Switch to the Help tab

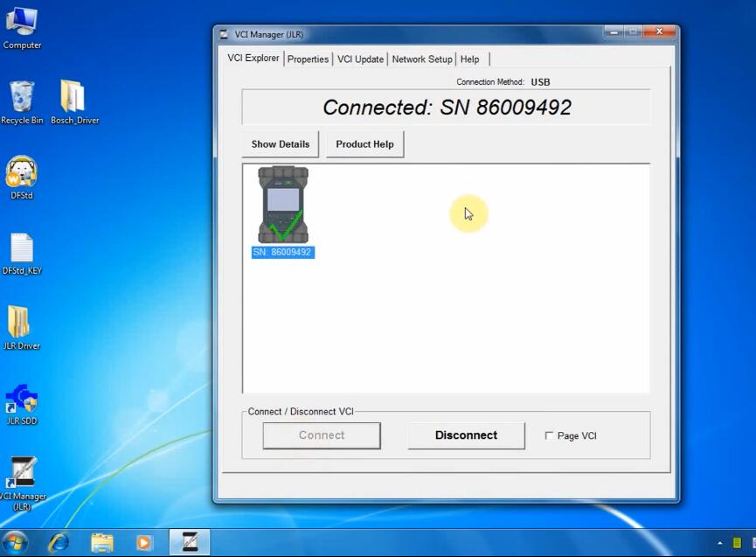(x=469, y=59)
